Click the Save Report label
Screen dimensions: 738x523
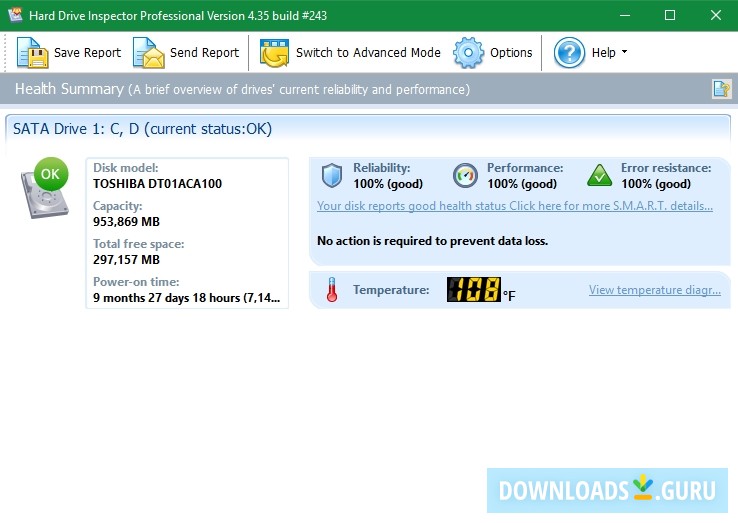point(87,52)
